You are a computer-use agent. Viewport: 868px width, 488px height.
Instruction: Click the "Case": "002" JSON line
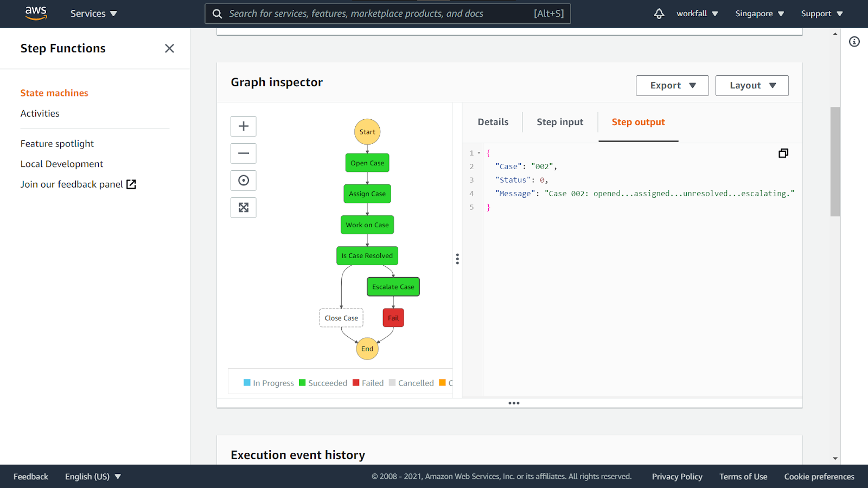point(526,166)
